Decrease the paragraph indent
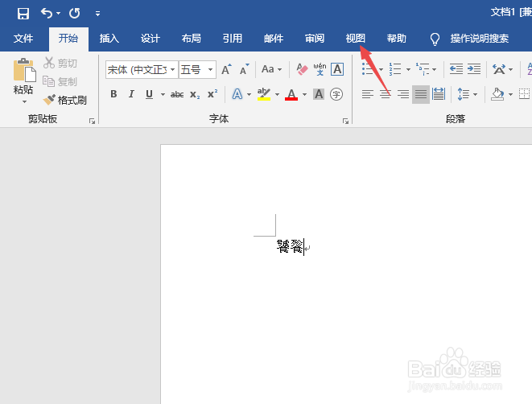Image resolution: width=532 pixels, height=404 pixels. coord(456,69)
